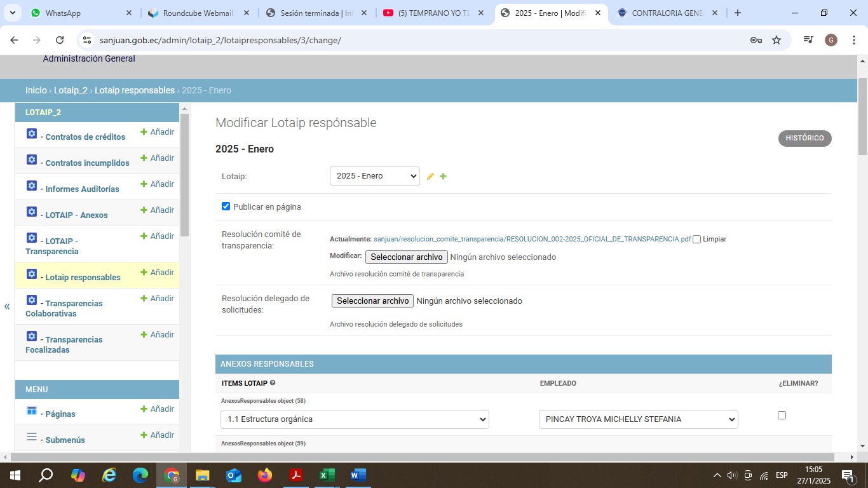Tick the ¿Eliminar? checkbox for Estructura orgánica row

tap(782, 415)
